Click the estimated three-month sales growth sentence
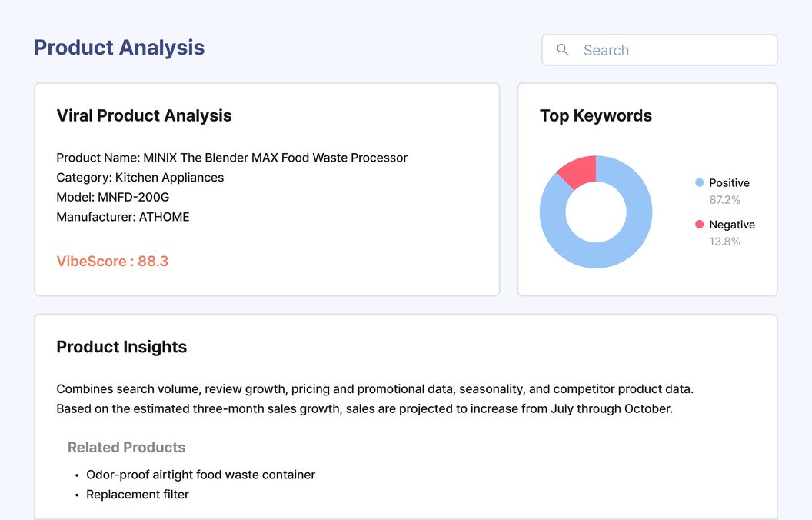 (x=364, y=408)
